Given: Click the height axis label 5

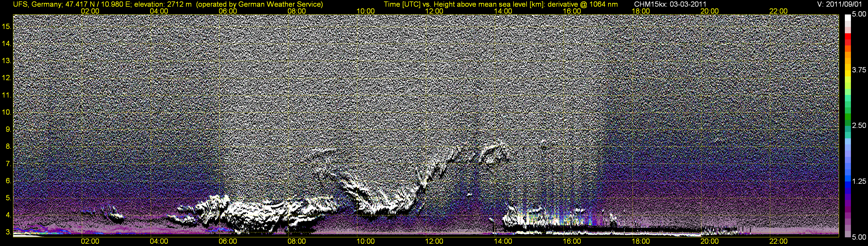Looking at the screenshot, I should (x=8, y=198).
